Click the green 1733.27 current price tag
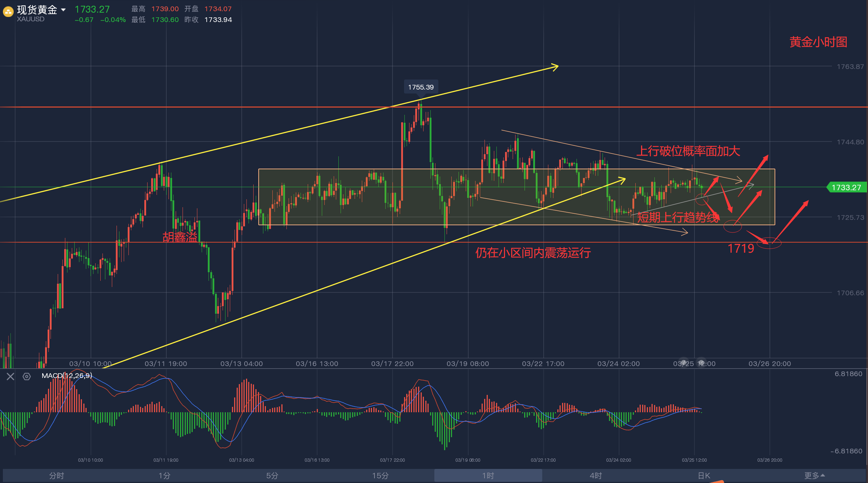This screenshot has width=868, height=483. coord(846,187)
